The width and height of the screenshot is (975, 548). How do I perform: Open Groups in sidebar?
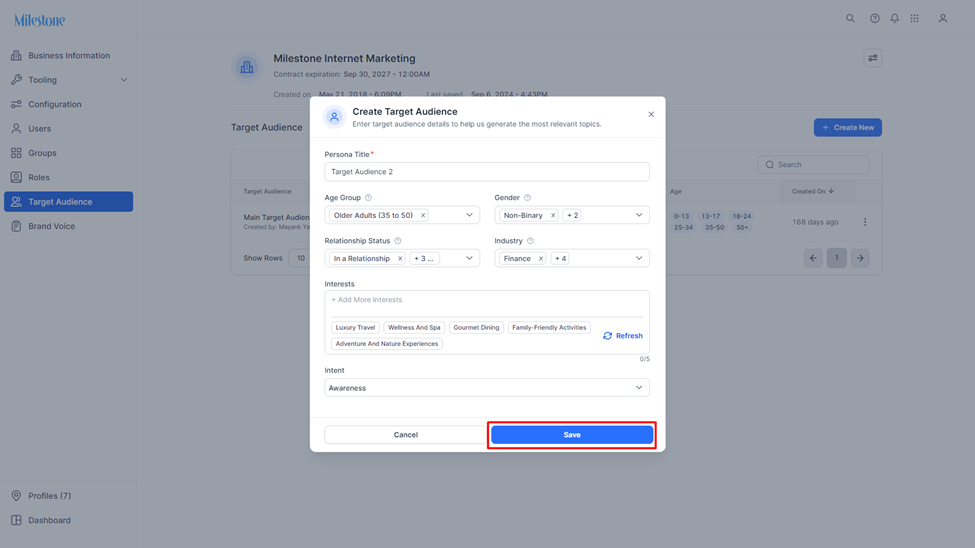pos(68,153)
